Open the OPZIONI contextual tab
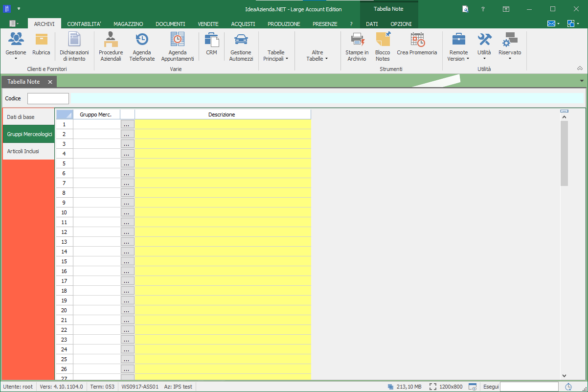Screen dimensions: 588x392 [x=401, y=23]
